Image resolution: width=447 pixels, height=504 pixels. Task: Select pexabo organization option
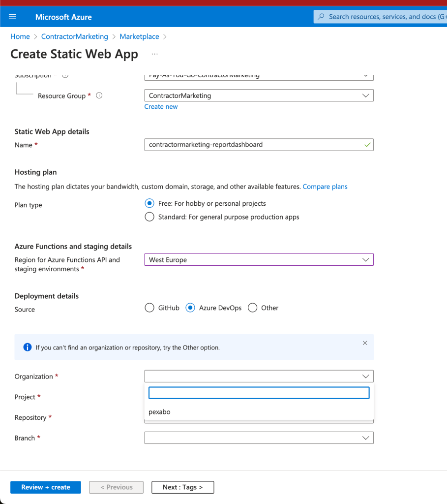point(259,412)
